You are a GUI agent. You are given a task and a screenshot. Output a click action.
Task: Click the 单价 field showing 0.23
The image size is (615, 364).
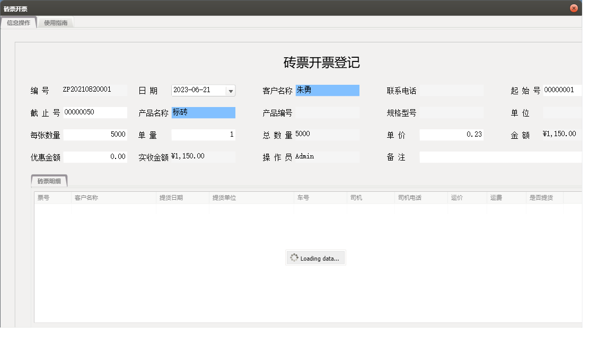pyautogui.click(x=451, y=135)
